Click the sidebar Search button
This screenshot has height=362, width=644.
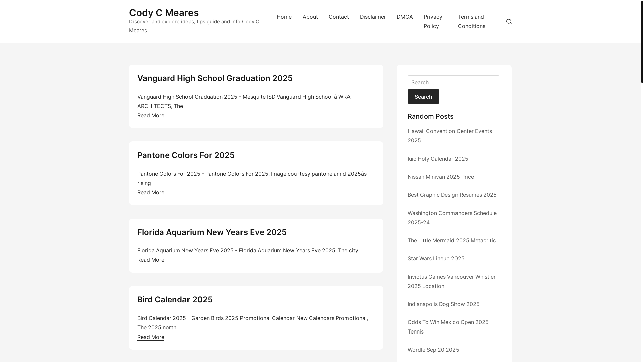point(423,97)
